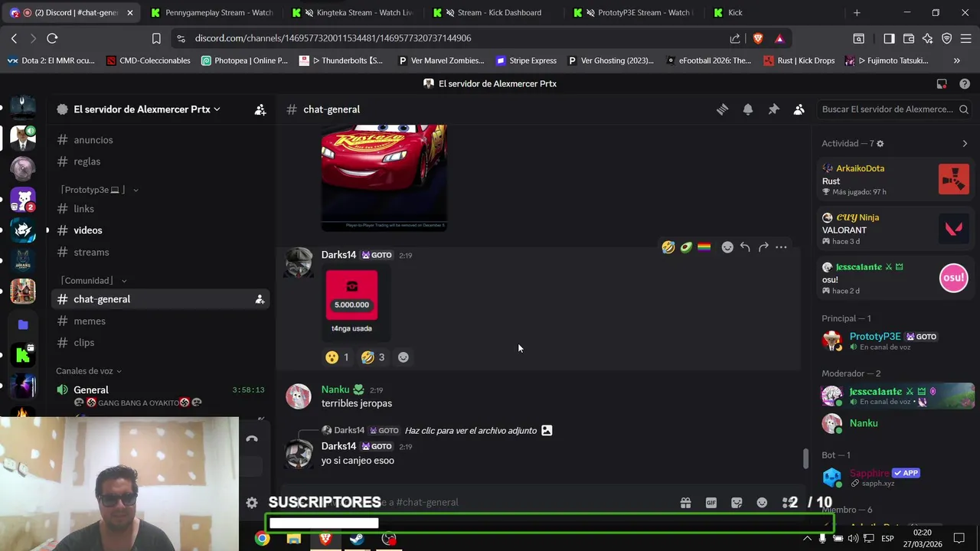Expand the Actividad panel chevron
This screenshot has width=980, height=551.
click(x=965, y=144)
